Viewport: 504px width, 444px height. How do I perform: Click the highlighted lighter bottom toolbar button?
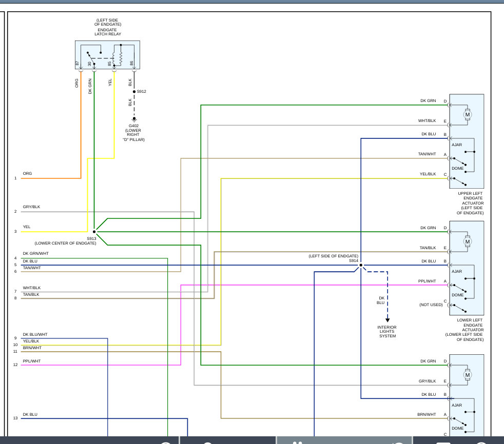point(345,440)
